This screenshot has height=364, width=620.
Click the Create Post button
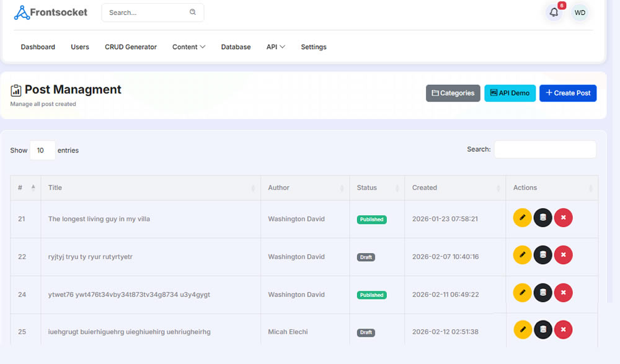567,93
